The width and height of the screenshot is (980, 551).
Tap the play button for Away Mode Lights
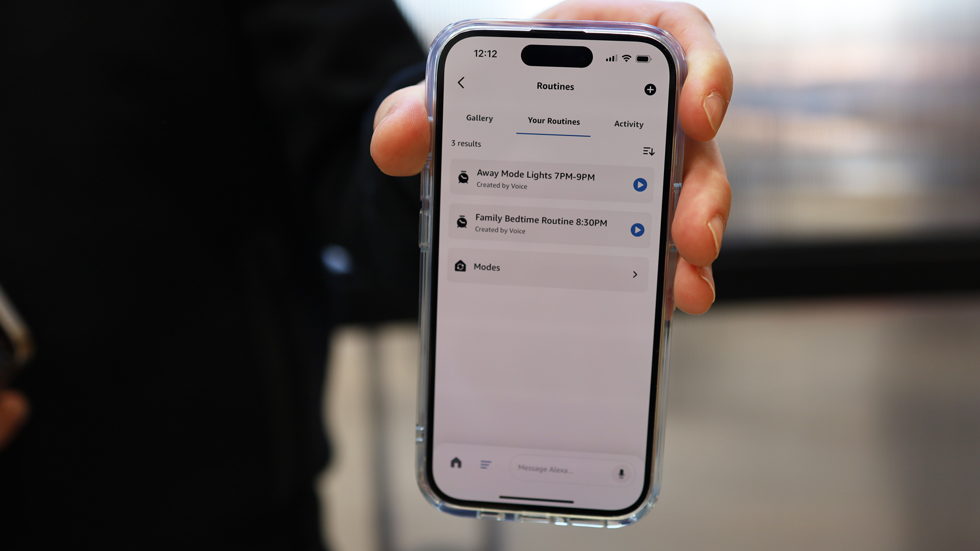638,184
